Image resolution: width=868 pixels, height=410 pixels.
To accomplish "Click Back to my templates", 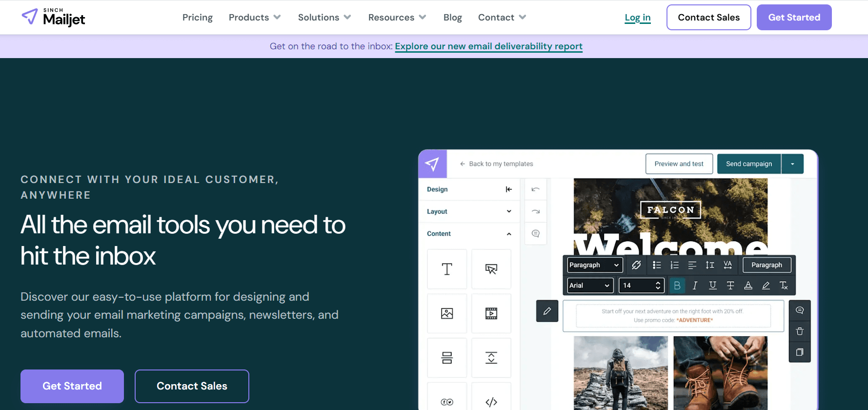I will pyautogui.click(x=497, y=164).
